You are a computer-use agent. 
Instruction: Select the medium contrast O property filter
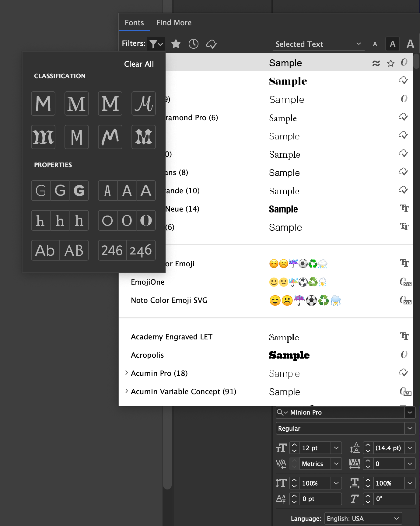coord(127,220)
